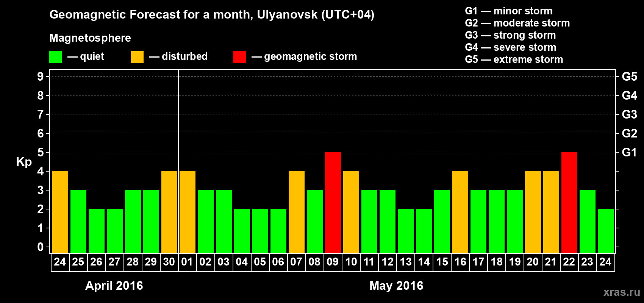
Task: Click the green bar for May 17
Action: 478,221
